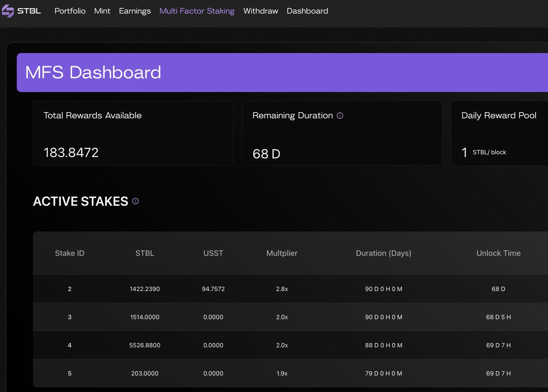548x392 pixels.
Task: Click the Unlock Time column header
Action: [x=498, y=253]
